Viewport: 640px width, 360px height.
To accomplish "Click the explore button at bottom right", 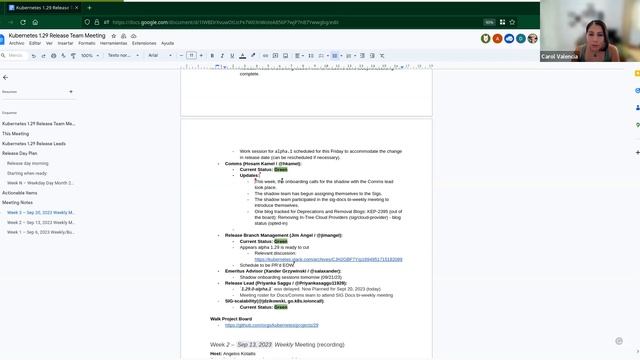I will tap(619, 341).
